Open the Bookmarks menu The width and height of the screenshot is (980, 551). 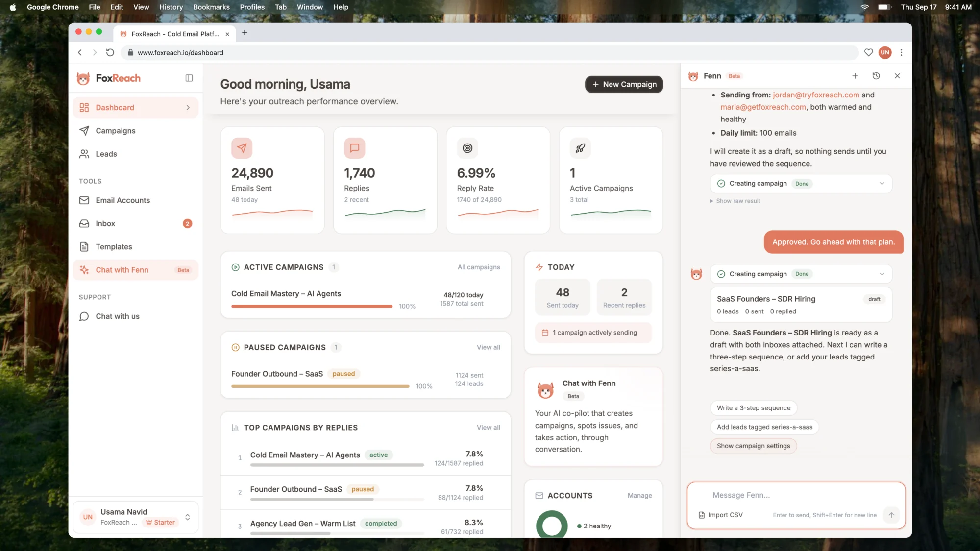211,7
